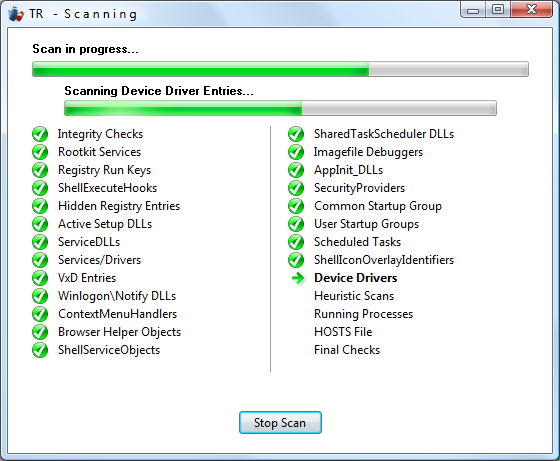Click the Scan in progress heading
The image size is (560, 461).
pyautogui.click(x=85, y=49)
